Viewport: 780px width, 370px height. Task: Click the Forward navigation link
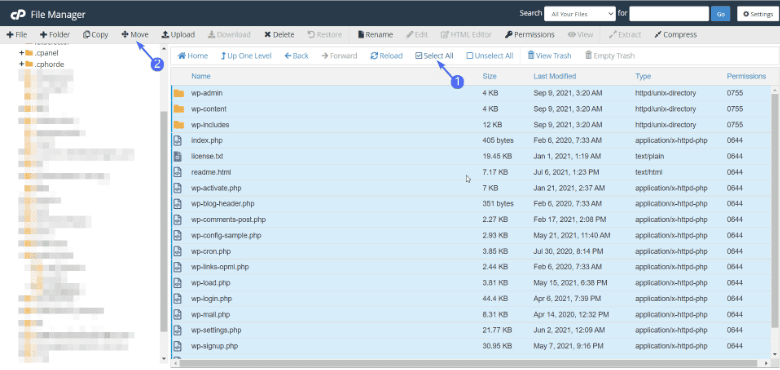(x=339, y=56)
